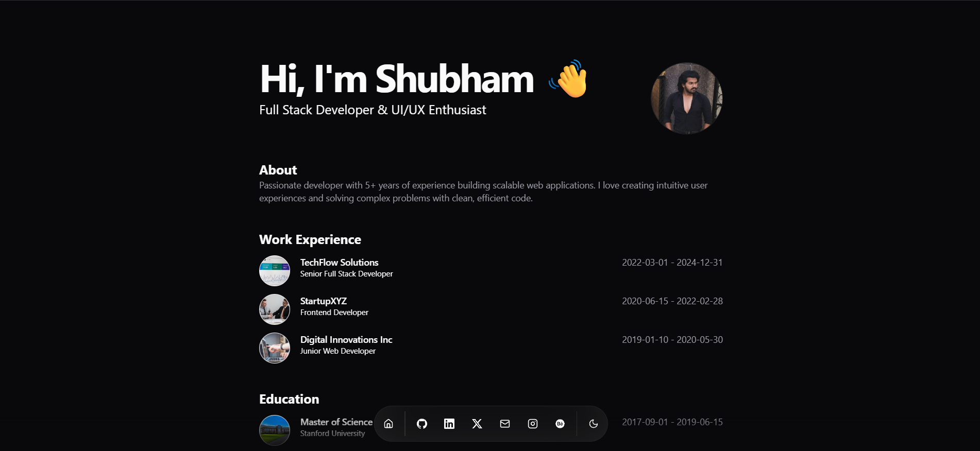Expand the Master of Science entry title

(x=336, y=422)
